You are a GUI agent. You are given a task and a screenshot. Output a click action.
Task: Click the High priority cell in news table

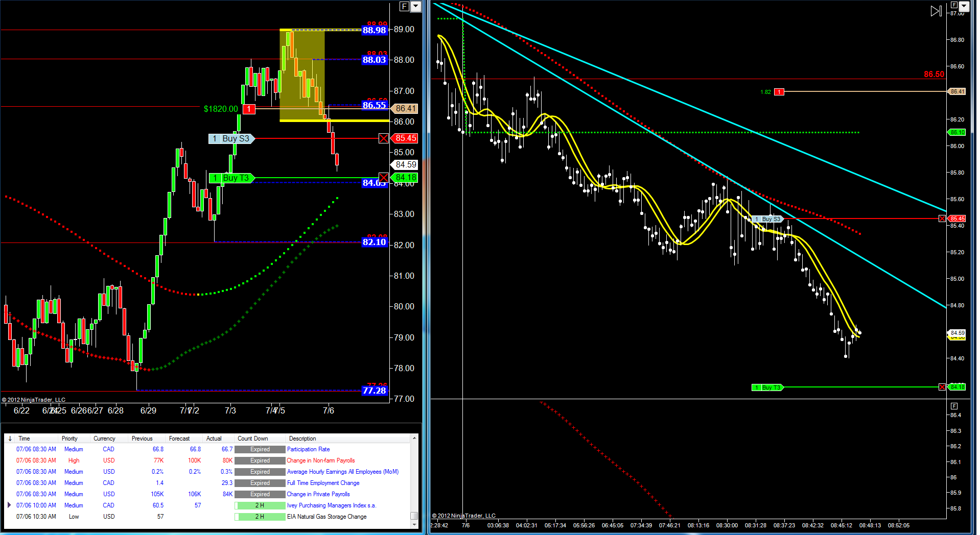click(x=74, y=460)
